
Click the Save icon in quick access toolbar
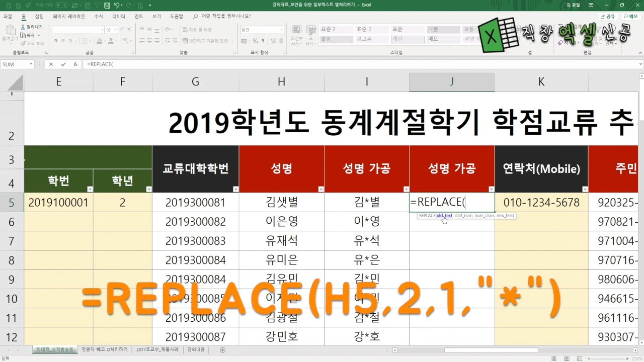pyautogui.click(x=107, y=5)
